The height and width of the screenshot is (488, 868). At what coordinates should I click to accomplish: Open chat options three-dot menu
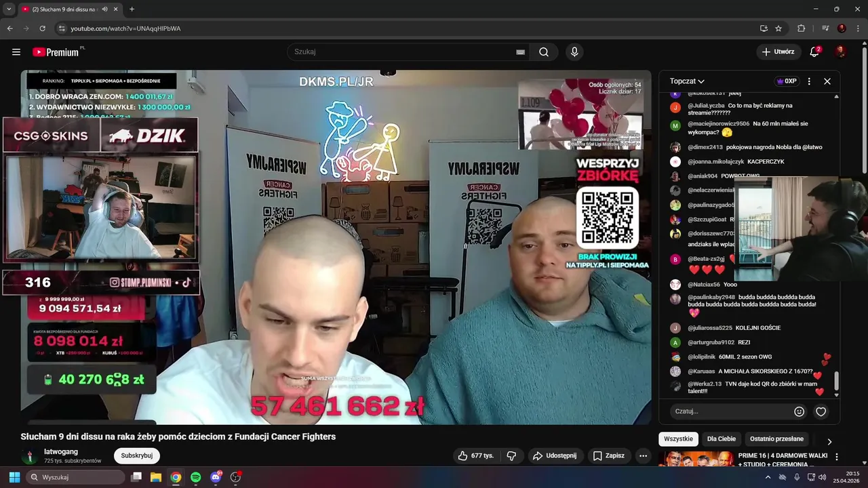click(x=809, y=81)
